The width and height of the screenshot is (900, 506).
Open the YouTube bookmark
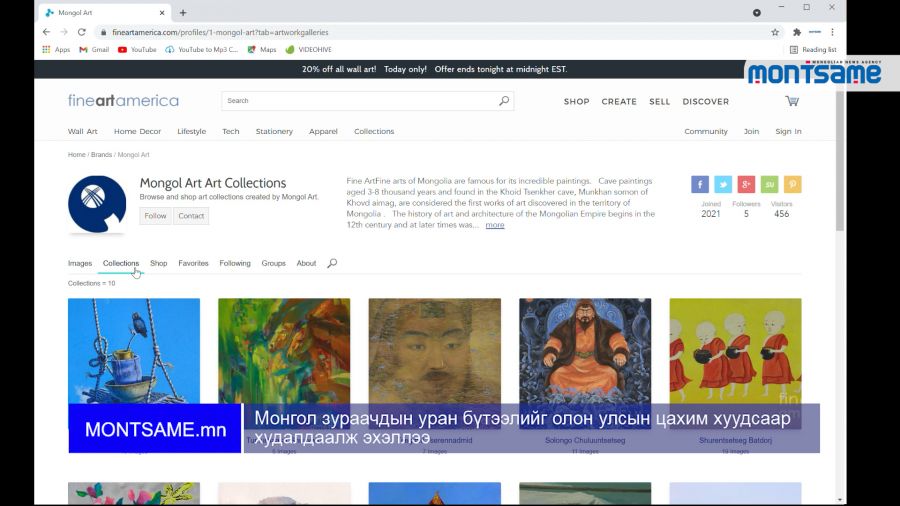[x=137, y=49]
